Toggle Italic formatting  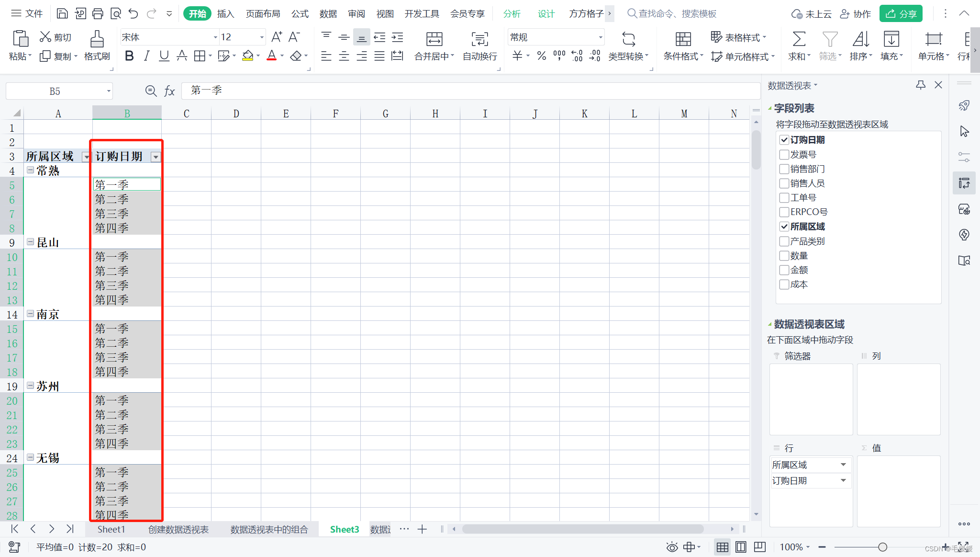146,56
